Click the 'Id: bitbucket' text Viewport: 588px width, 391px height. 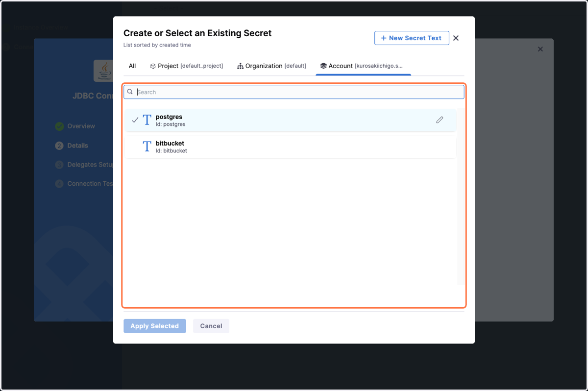171,151
